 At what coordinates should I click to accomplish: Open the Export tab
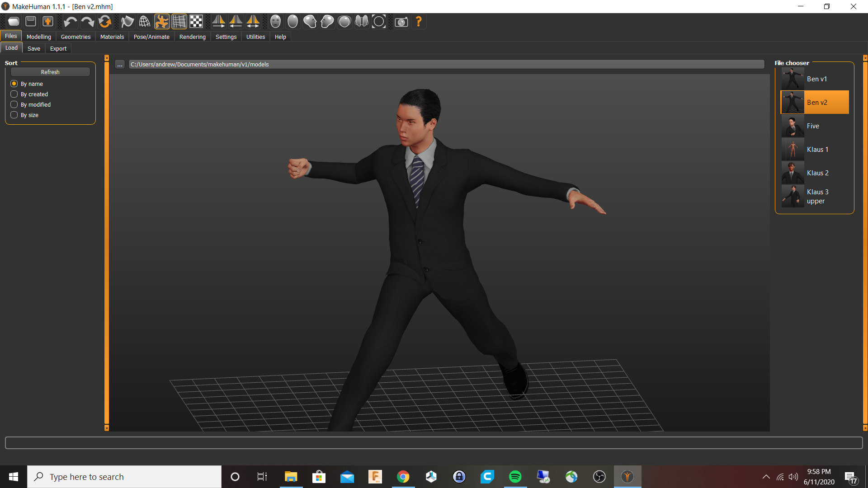click(58, 48)
